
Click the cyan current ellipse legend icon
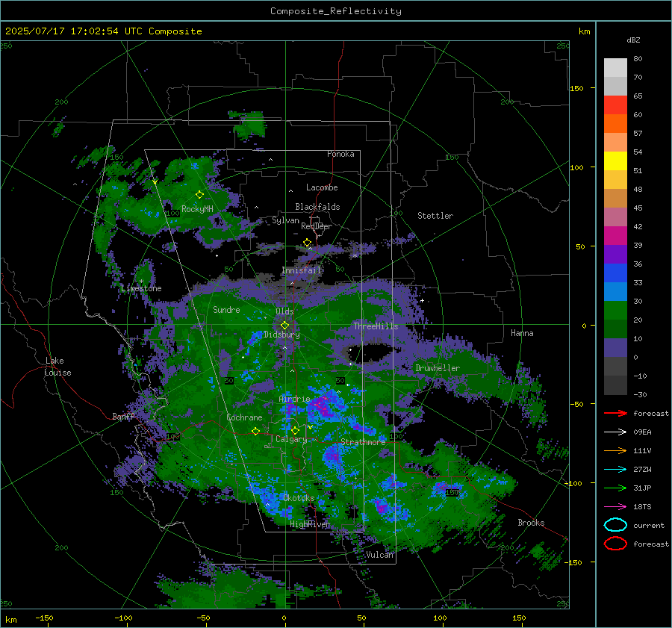pos(615,525)
